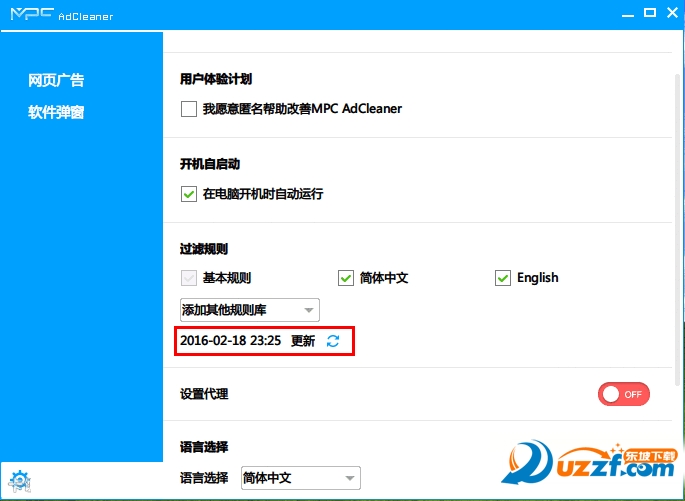
Task: Click the MPC AdCleaner logo
Action: pos(62,15)
